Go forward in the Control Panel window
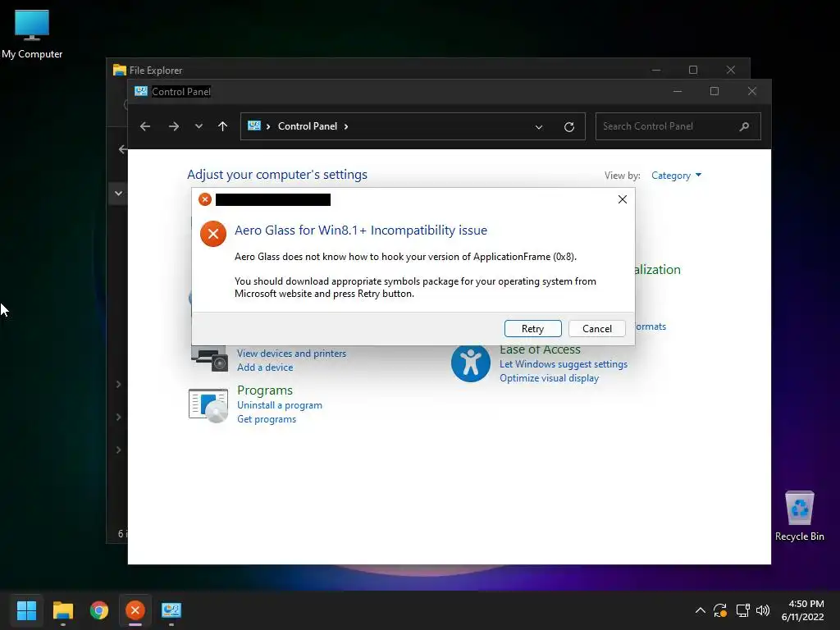840x630 pixels. (x=174, y=126)
